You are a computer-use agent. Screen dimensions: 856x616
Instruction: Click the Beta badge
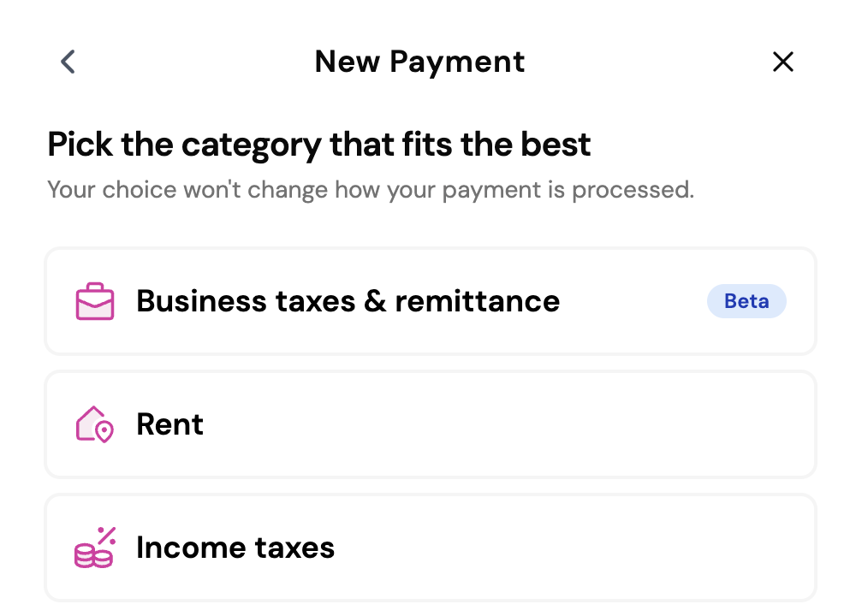[746, 301]
